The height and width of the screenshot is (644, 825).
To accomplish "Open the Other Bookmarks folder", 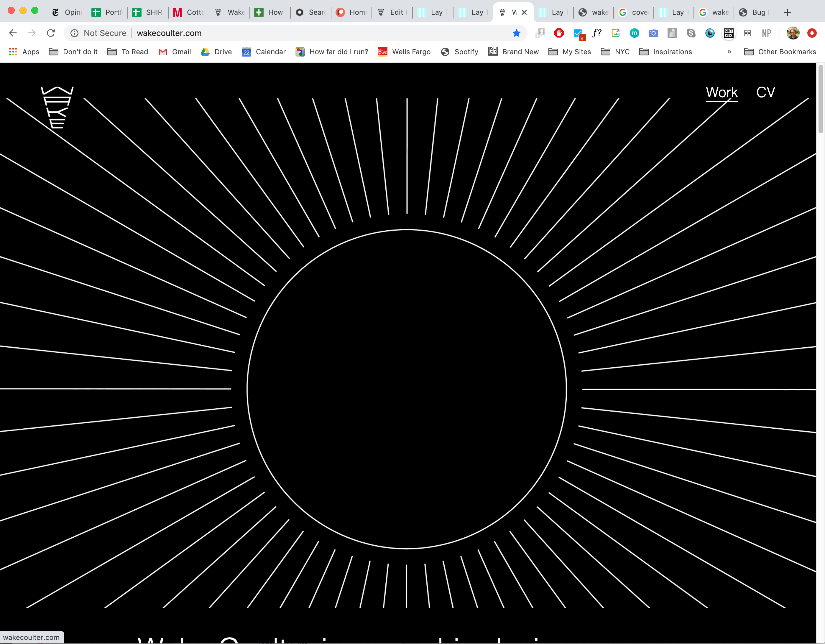I will (780, 52).
